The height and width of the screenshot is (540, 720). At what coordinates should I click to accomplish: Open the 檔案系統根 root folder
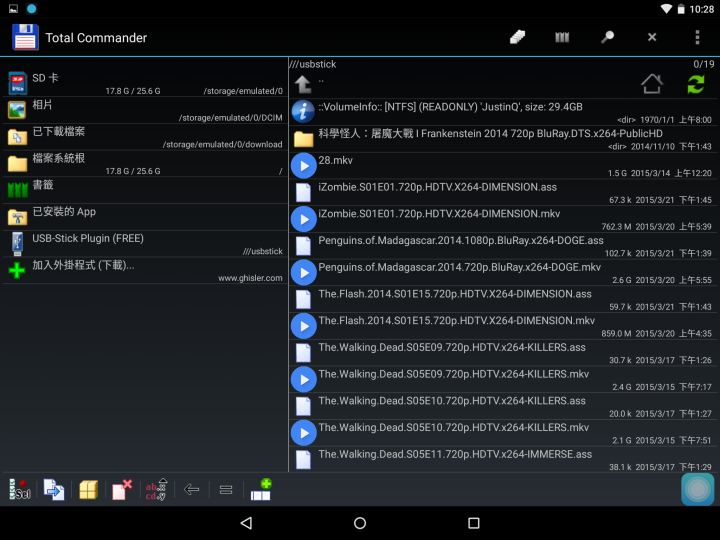[145, 163]
